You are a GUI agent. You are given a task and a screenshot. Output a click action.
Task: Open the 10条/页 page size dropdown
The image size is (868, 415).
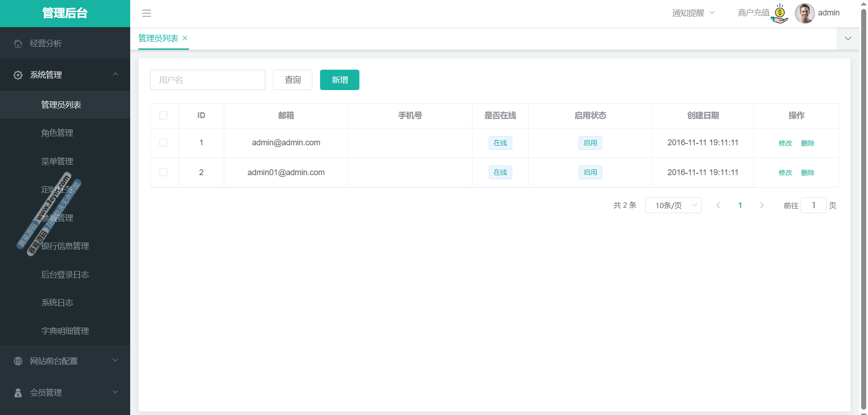pos(673,205)
